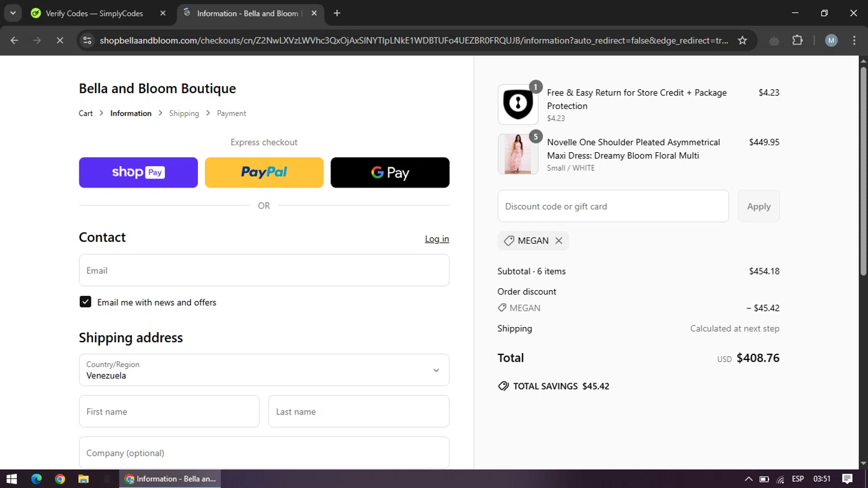The image size is (868, 488).
Task: Click the page vertical scrollbar thumb
Action: pyautogui.click(x=863, y=171)
